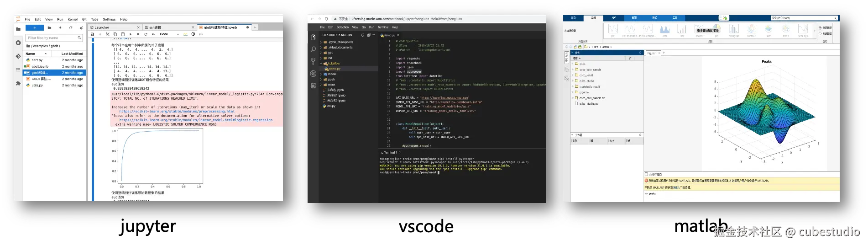Expand the model folder in VS Code explorer
Image resolution: width=868 pixels, height=246 pixels.
[321, 74]
